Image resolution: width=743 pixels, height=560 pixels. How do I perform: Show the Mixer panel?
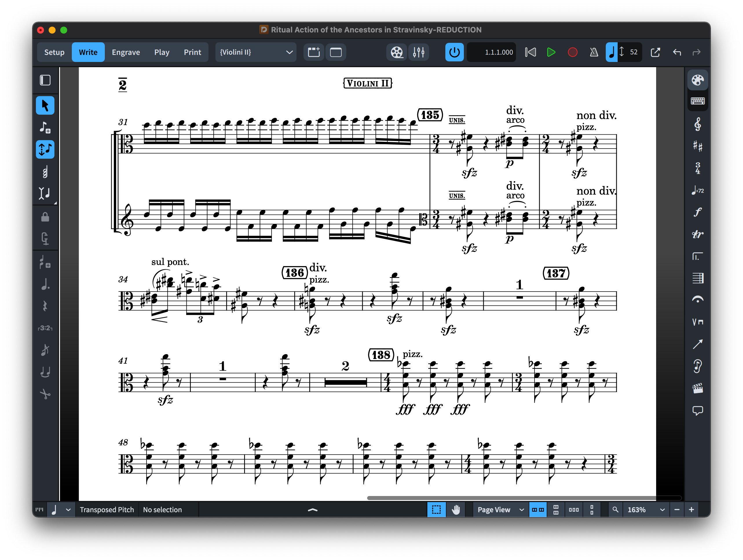(418, 52)
